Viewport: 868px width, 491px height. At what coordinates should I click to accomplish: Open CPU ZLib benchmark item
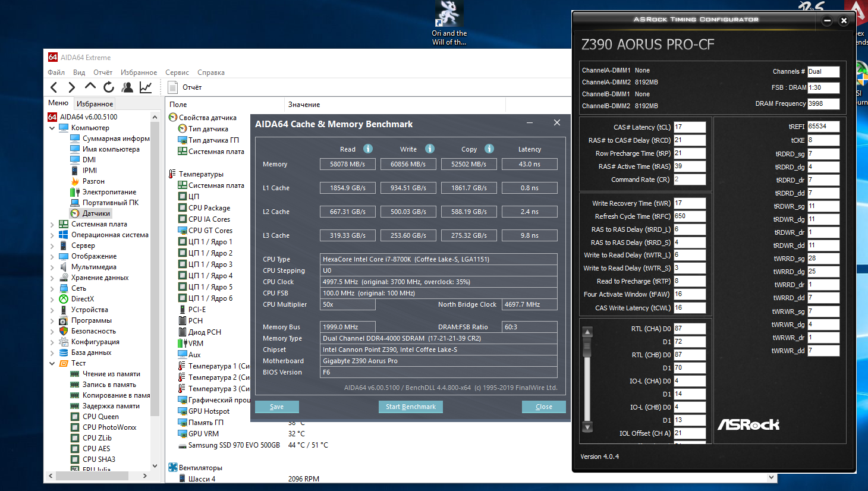(x=97, y=438)
